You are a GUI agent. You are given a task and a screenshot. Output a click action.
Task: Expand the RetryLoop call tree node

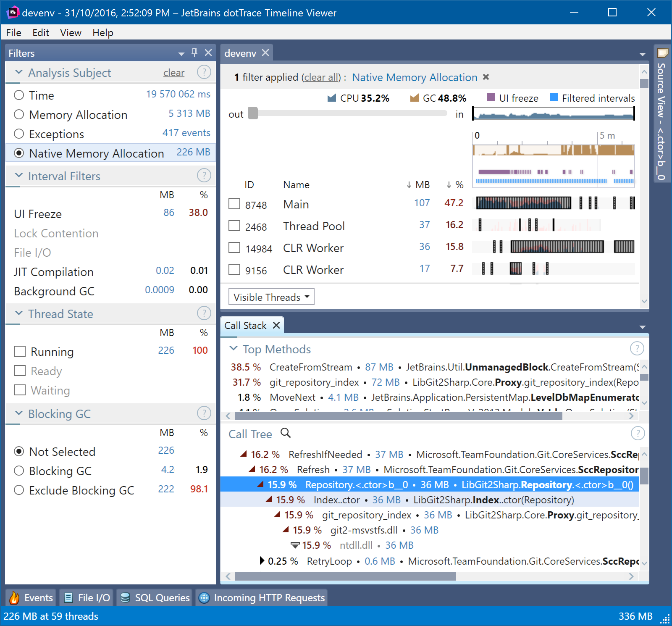point(262,561)
